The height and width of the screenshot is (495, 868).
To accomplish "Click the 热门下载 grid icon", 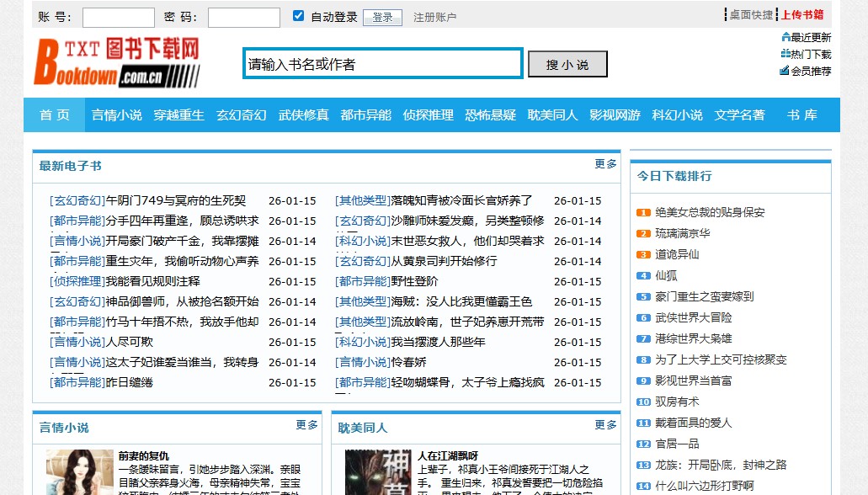I will 785,53.
